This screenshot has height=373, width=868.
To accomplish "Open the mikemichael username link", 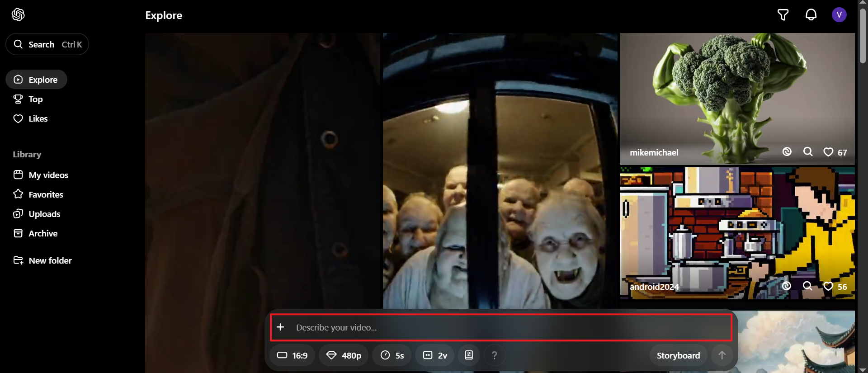I will pyautogui.click(x=654, y=153).
